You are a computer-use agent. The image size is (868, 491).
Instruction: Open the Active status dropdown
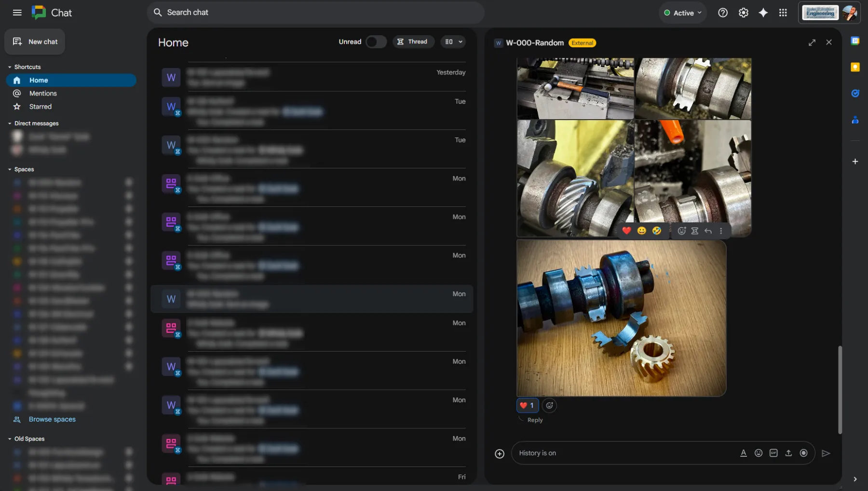click(682, 13)
